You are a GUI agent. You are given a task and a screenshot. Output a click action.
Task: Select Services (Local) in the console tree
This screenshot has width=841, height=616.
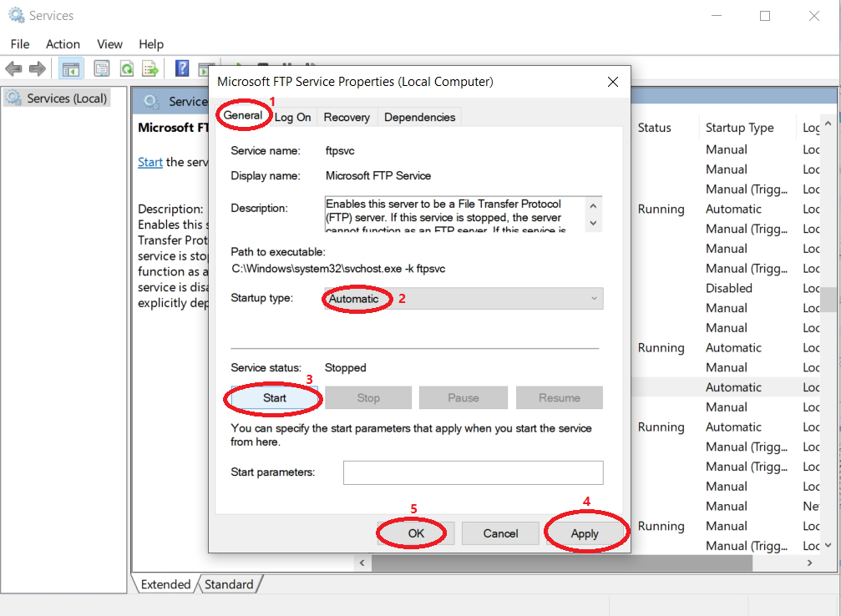click(58, 98)
